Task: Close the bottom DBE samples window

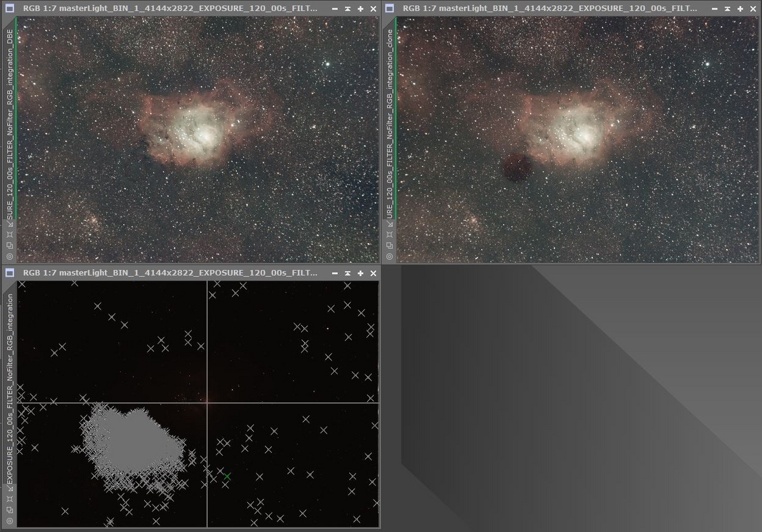Action: click(373, 273)
